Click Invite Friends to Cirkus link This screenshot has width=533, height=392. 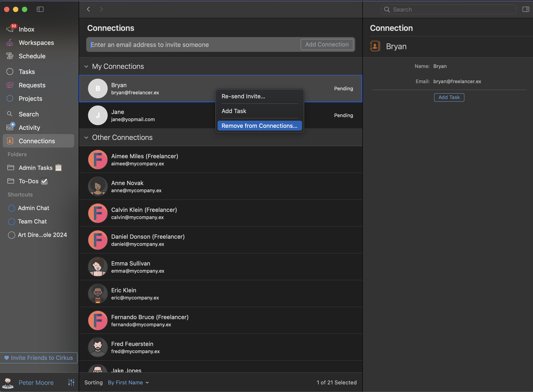pos(39,358)
